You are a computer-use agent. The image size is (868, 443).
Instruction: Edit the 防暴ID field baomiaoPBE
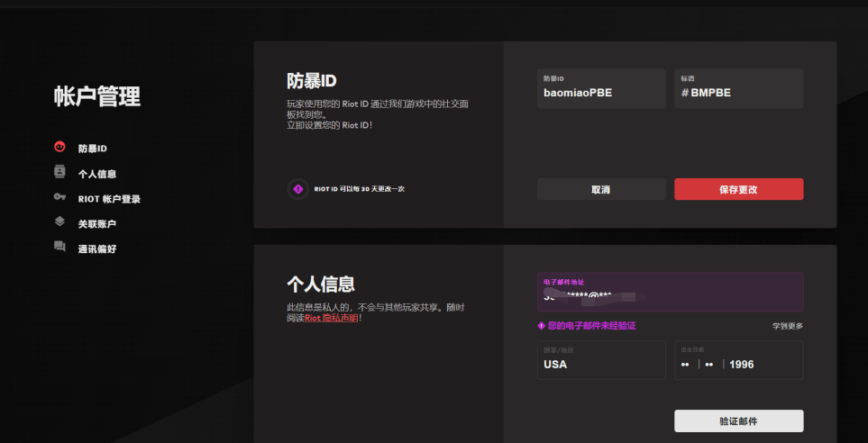click(601, 88)
